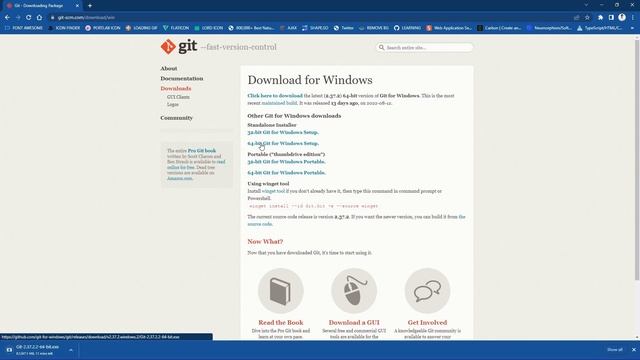Click the page vertical scrollbar
640x360 pixels.
[x=637, y=159]
